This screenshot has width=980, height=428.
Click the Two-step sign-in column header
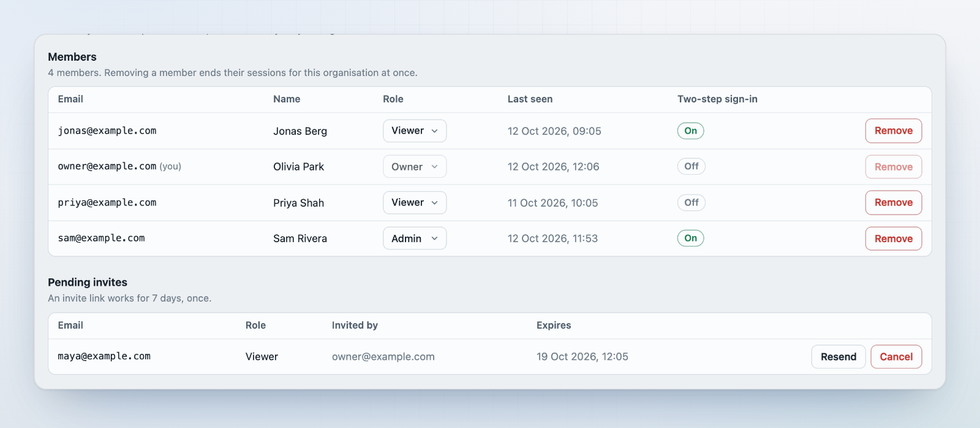click(x=717, y=99)
